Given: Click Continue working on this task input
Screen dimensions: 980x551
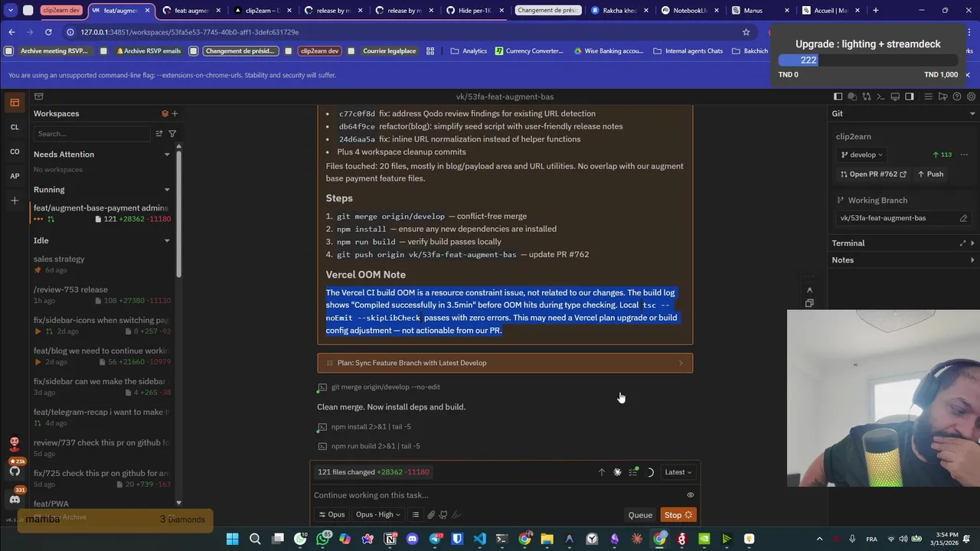Looking at the screenshot, I should pos(498,495).
